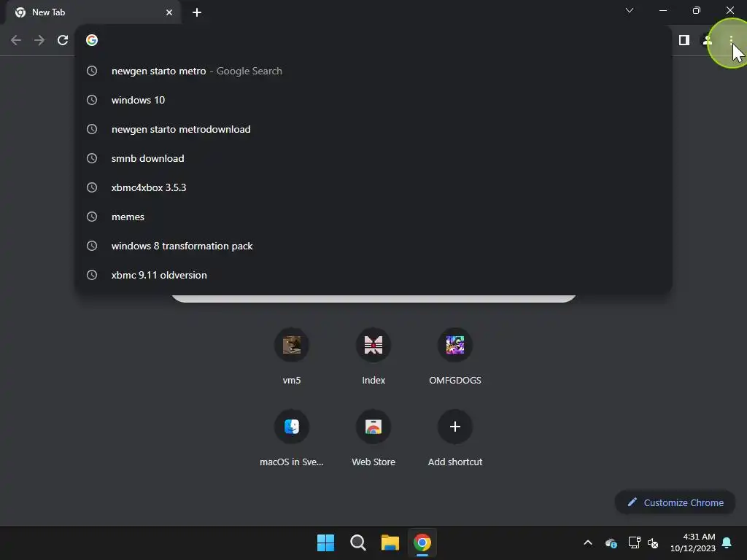Expand hidden system tray icons chevron

pyautogui.click(x=588, y=542)
